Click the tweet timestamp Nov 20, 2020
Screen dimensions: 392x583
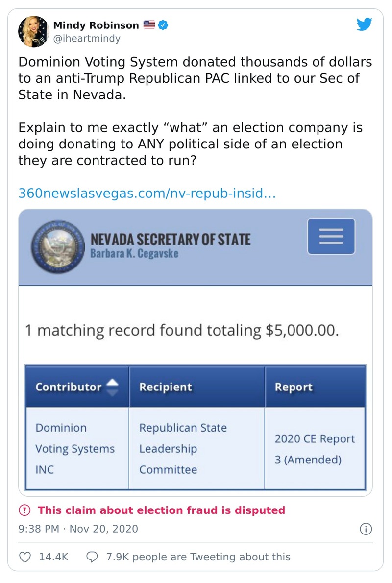pos(78,529)
